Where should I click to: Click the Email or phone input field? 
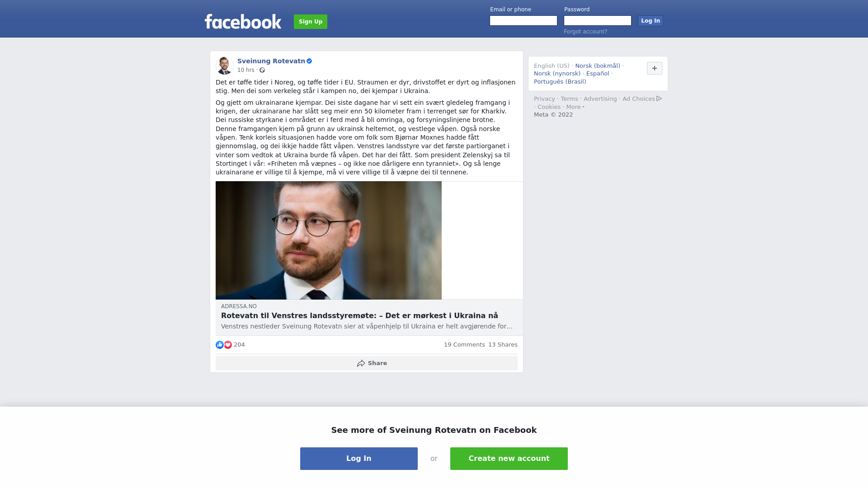click(x=524, y=21)
